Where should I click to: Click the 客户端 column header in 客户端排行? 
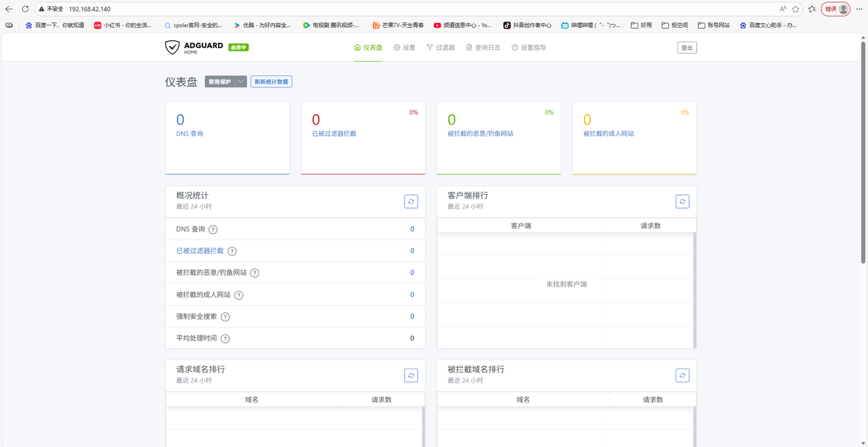tap(521, 226)
